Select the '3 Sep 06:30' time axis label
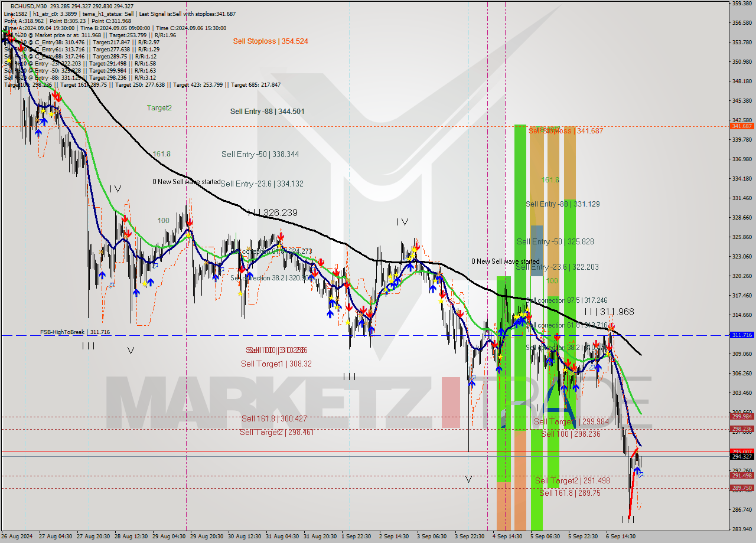This screenshot has width=756, height=543. pos(432,537)
